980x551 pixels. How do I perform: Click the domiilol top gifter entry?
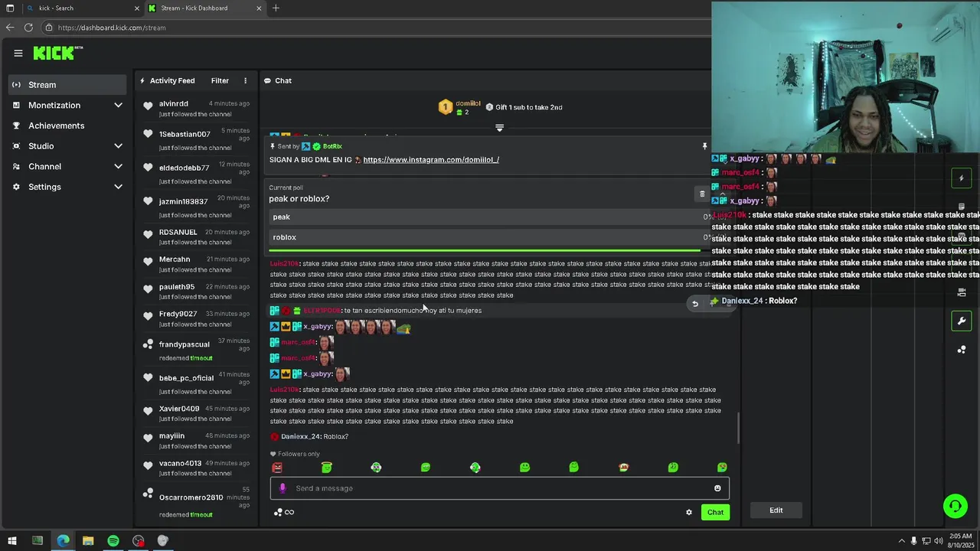459,107
